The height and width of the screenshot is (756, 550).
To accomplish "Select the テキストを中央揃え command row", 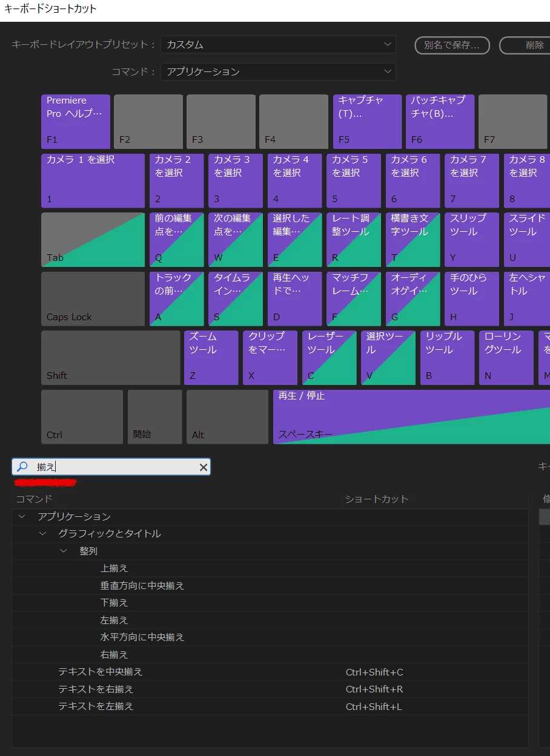I will (270, 672).
